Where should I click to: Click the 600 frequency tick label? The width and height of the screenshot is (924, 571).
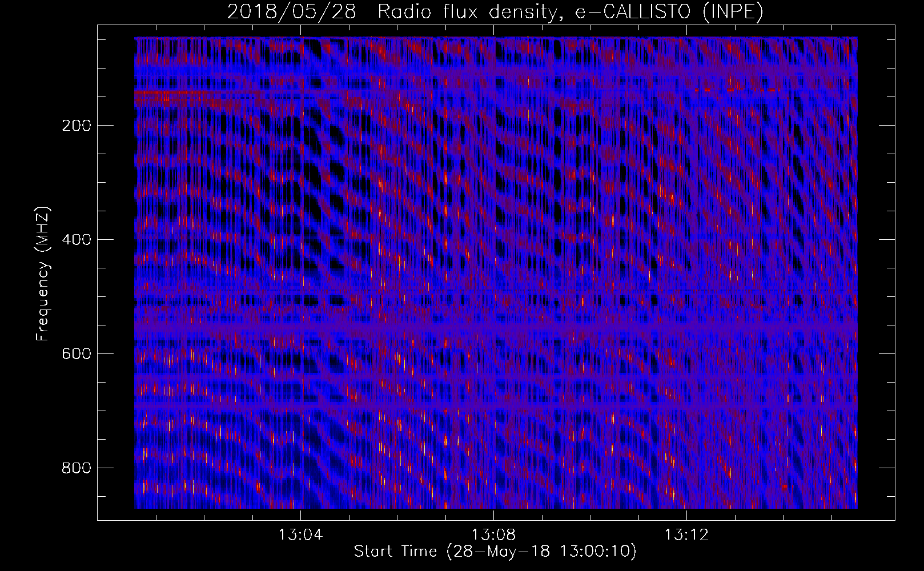point(76,354)
